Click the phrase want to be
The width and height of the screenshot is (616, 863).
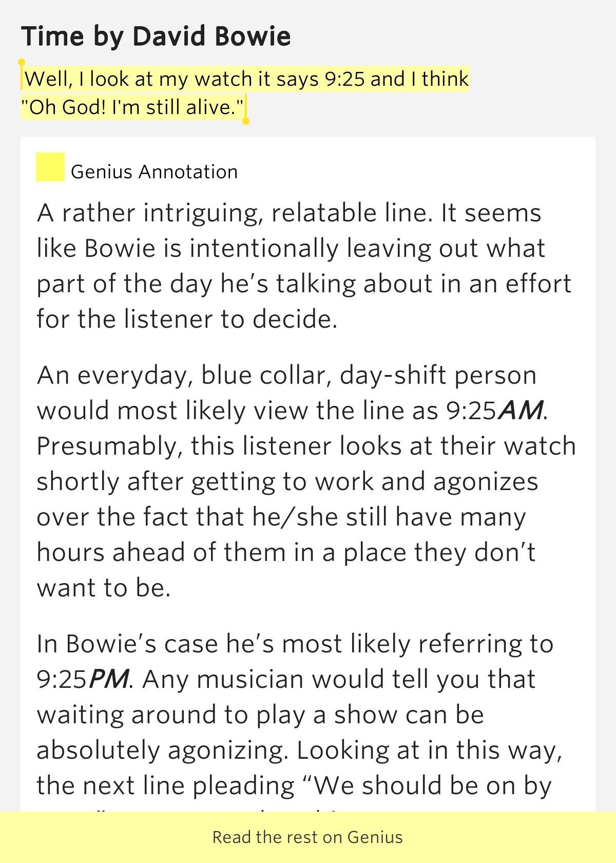(103, 588)
